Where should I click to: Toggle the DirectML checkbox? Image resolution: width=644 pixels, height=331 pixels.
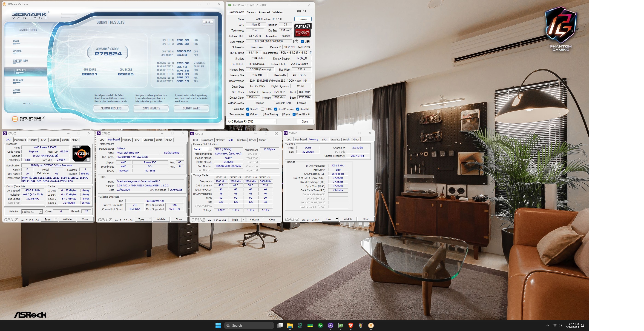click(298, 109)
